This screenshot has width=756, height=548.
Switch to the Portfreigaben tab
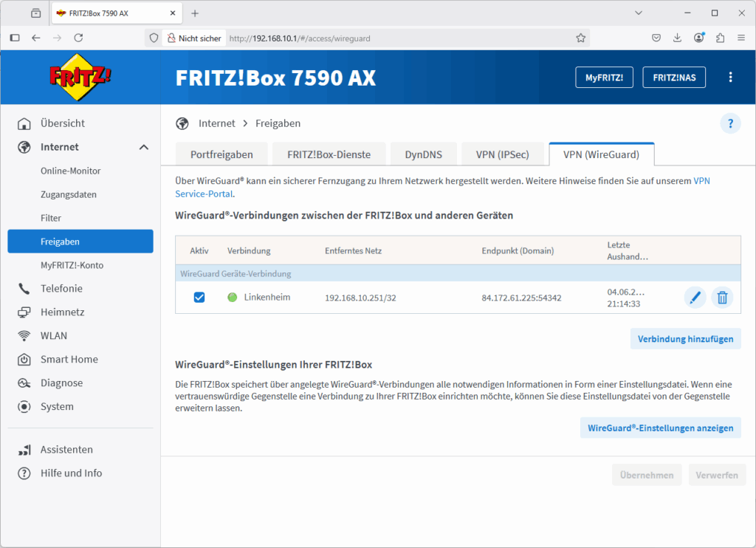(x=221, y=154)
